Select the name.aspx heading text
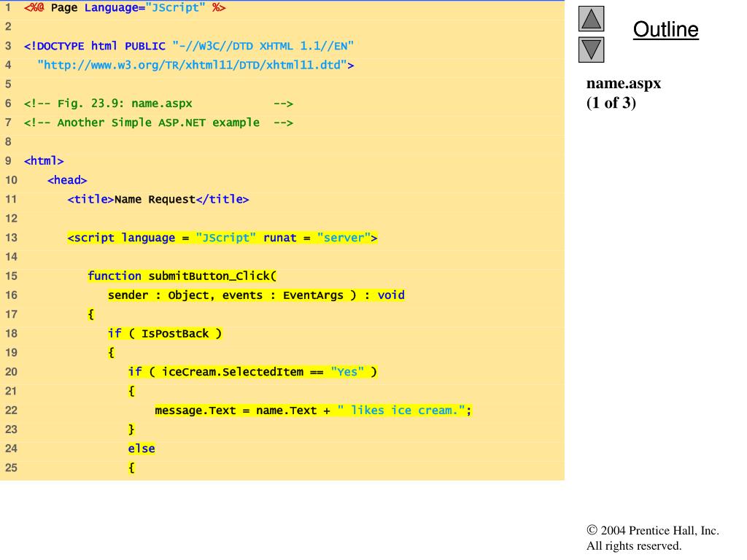This screenshot has width=747, height=560. tap(624, 83)
